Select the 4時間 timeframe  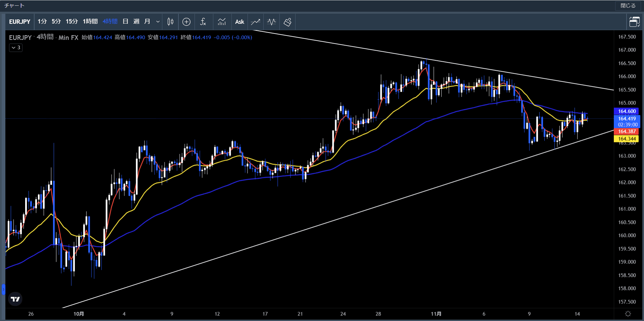tap(110, 21)
